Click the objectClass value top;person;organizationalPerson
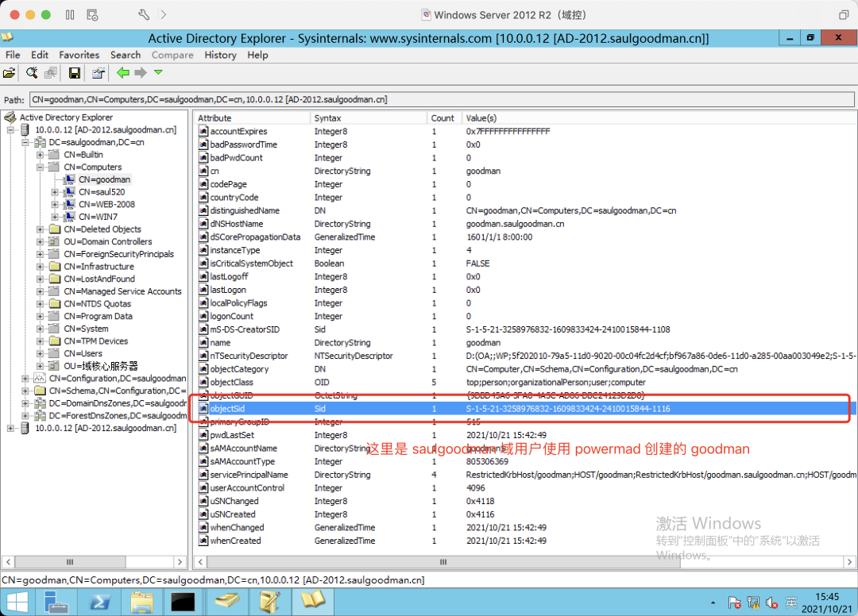The height and width of the screenshot is (616, 858). 556,382
